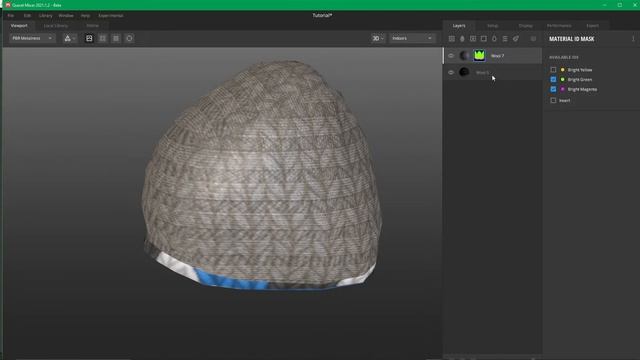
Task: Click the delete layer trash icon
Action: pos(533,39)
